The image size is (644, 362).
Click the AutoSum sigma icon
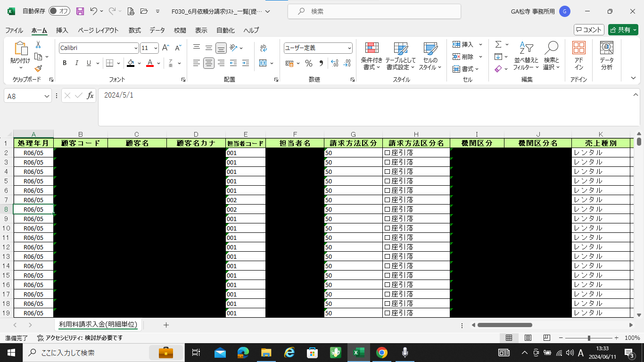pos(498,44)
